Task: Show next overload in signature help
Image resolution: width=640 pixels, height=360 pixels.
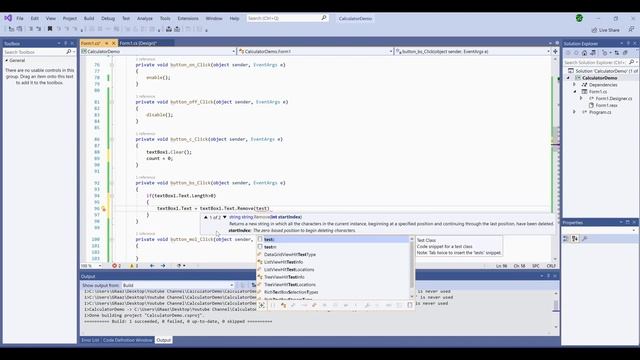Action: tap(224, 217)
